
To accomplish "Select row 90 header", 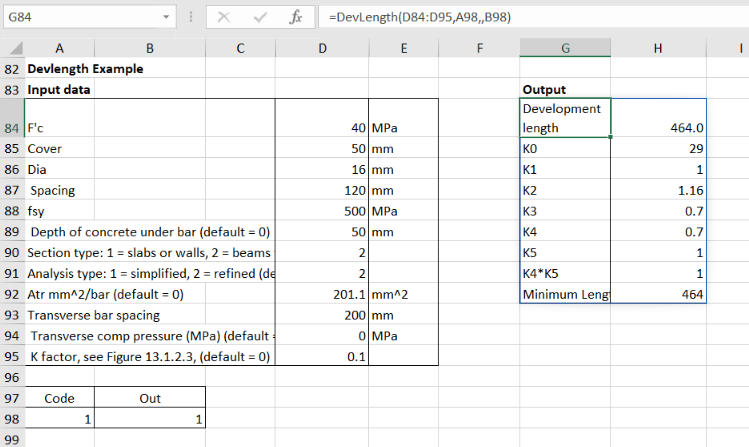I will point(12,252).
